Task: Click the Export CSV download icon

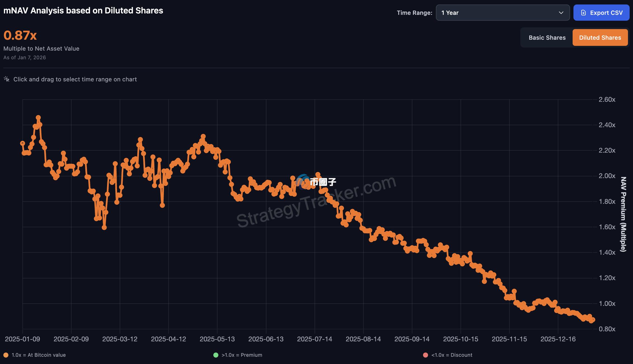Action: (584, 13)
